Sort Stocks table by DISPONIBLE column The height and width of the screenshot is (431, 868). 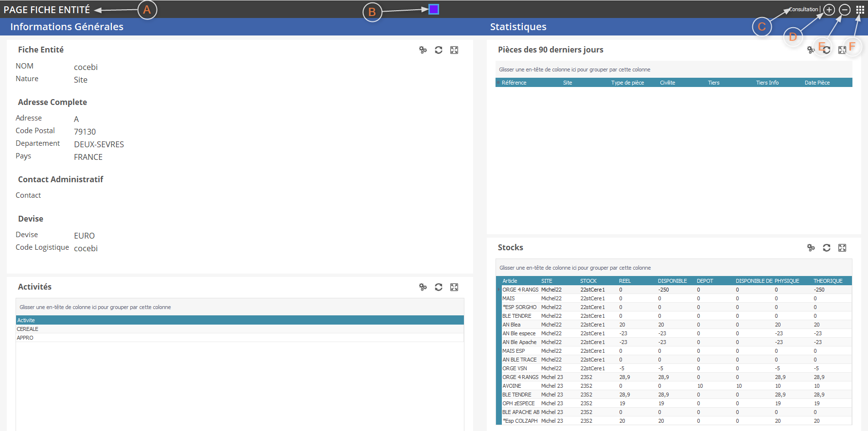pyautogui.click(x=672, y=281)
